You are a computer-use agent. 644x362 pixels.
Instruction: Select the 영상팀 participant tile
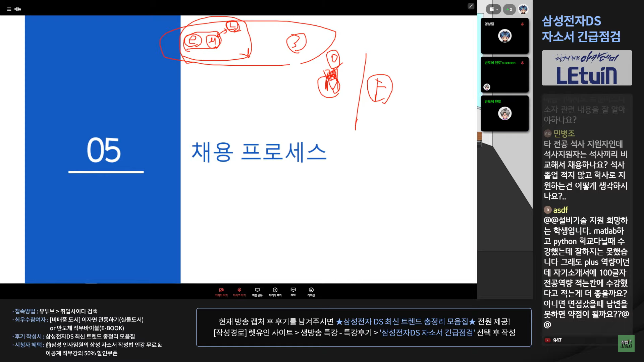click(504, 36)
